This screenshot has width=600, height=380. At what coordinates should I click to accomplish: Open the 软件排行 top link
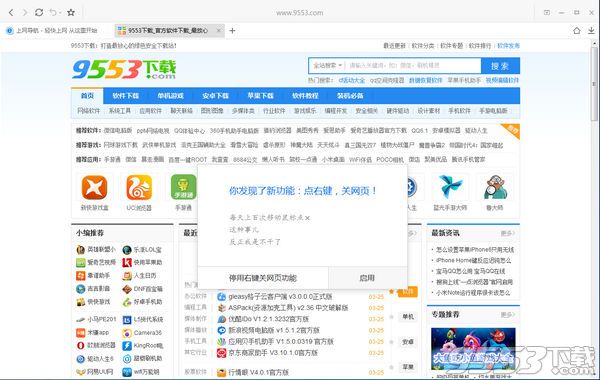tap(480, 46)
